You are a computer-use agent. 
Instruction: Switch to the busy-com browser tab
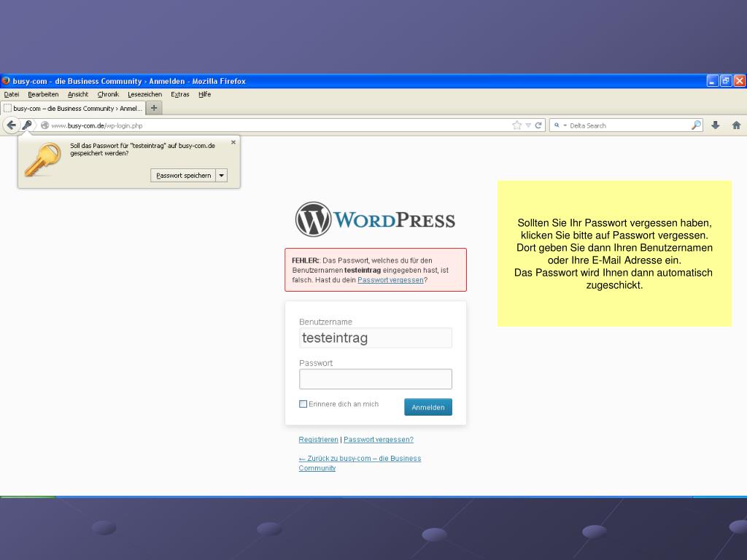pyautogui.click(x=73, y=108)
